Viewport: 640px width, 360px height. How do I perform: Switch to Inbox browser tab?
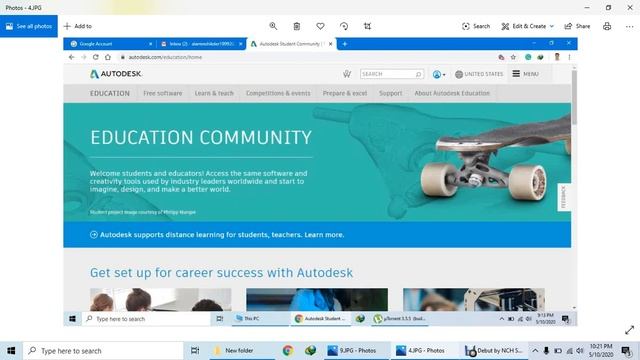click(x=202, y=44)
